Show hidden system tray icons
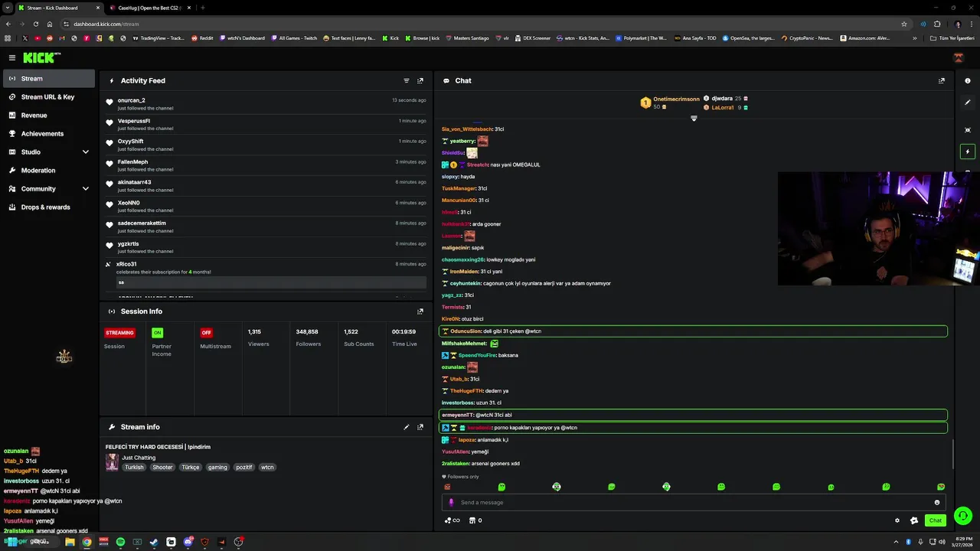Viewport: 980px width, 551px height. tap(896, 542)
